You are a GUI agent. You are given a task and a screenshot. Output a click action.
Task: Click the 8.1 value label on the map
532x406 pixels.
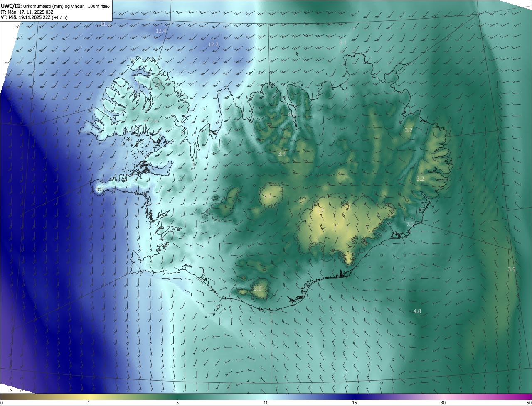pos(343,43)
